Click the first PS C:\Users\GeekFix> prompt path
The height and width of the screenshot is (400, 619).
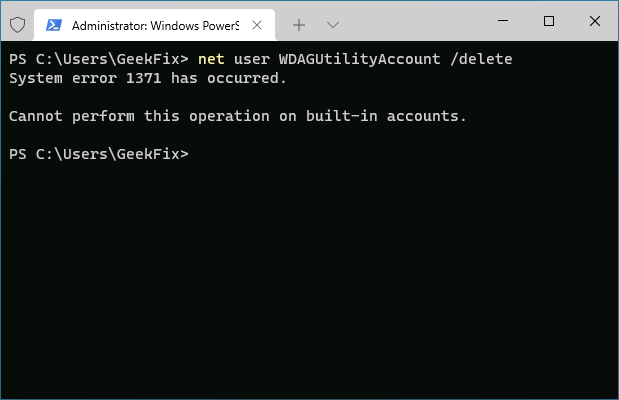tap(99, 59)
